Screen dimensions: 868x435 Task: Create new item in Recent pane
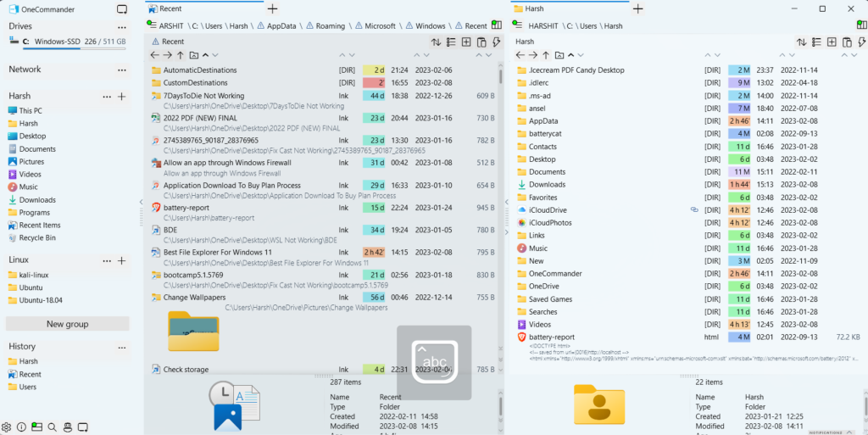(466, 42)
